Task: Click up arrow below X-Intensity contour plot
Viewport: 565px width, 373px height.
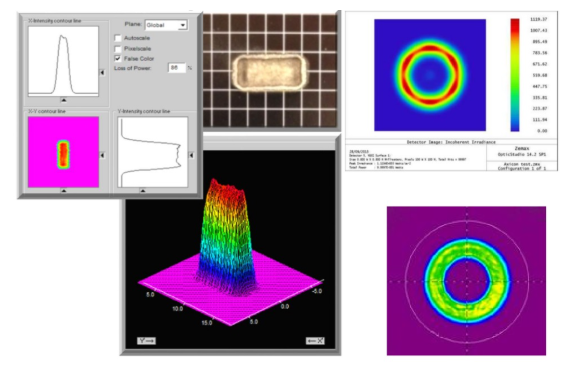Action: click(63, 100)
